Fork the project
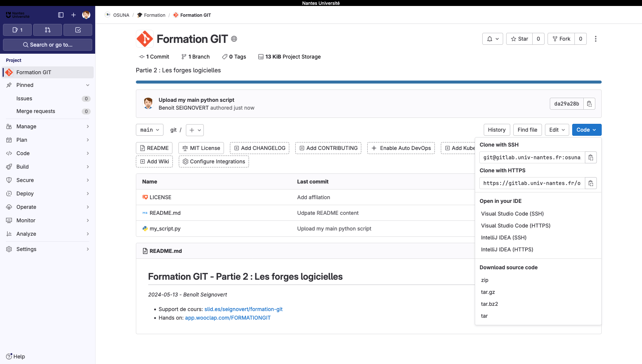Screen dimensions: 642x364 tap(561, 39)
